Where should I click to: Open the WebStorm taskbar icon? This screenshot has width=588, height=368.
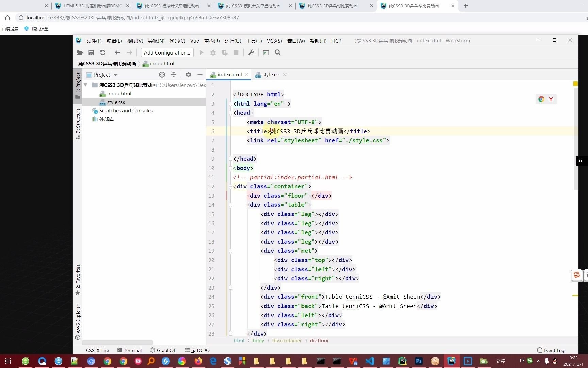pyautogui.click(x=452, y=361)
